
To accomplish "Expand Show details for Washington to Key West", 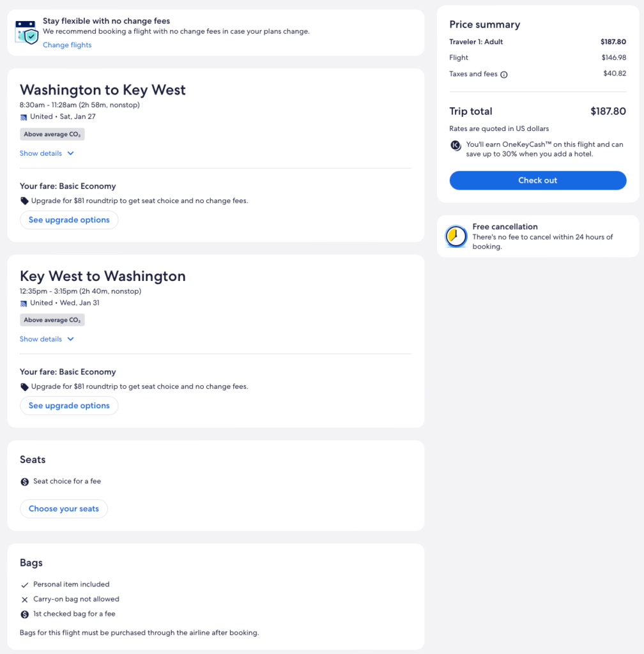I will tap(47, 153).
